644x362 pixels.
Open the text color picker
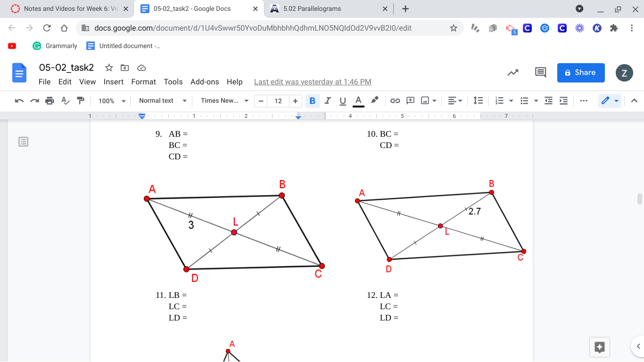click(358, 100)
